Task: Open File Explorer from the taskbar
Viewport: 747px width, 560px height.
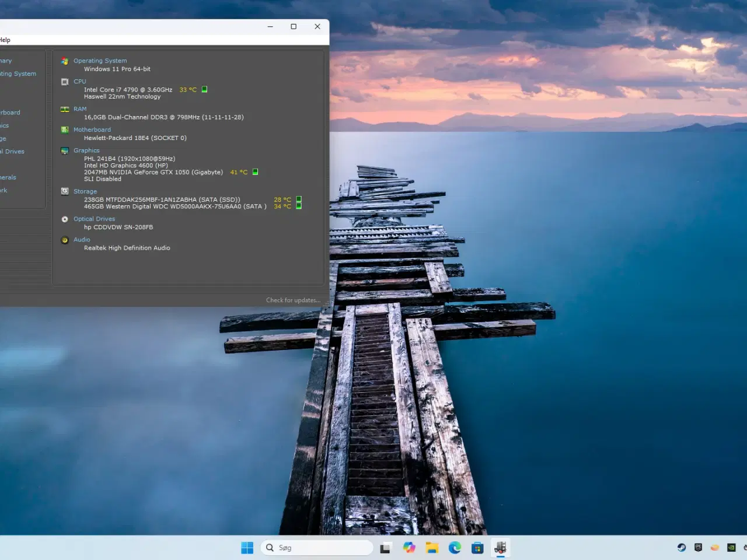Action: [432, 548]
